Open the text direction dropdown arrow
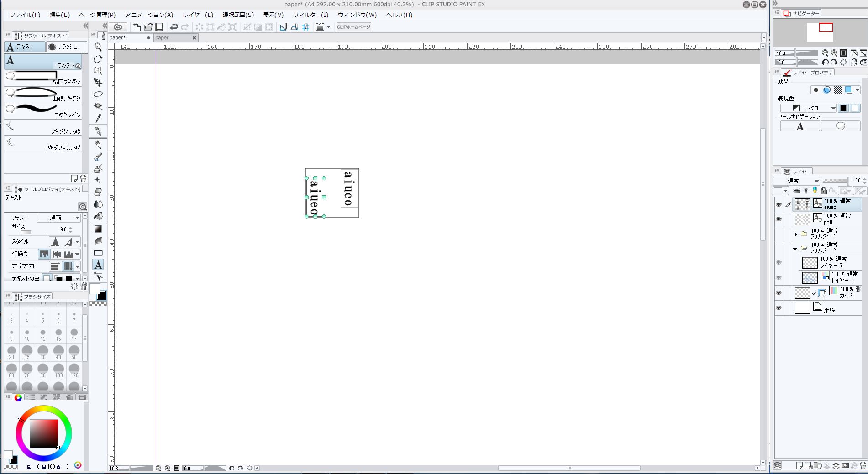Screen dimensions: 868x474 (78, 266)
